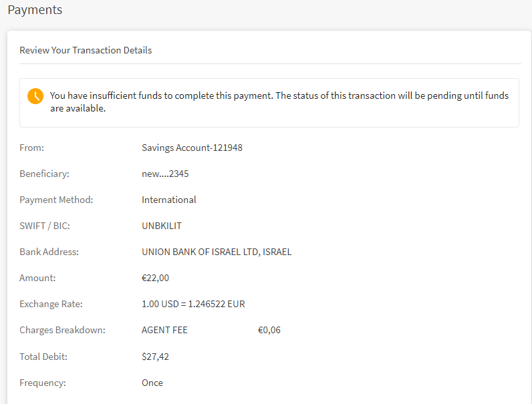Screen dimensions: 532x406
Task: Click the Savings Account-121948 source account
Action: [192, 148]
